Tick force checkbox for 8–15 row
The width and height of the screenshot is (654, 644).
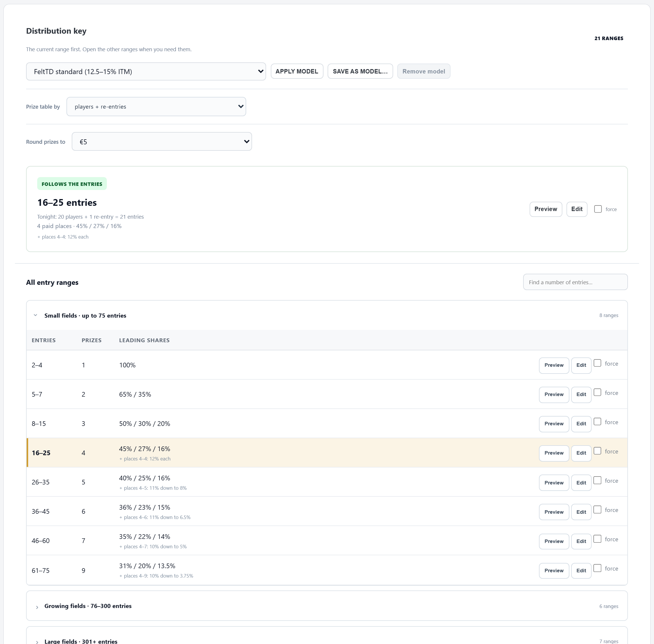(597, 422)
